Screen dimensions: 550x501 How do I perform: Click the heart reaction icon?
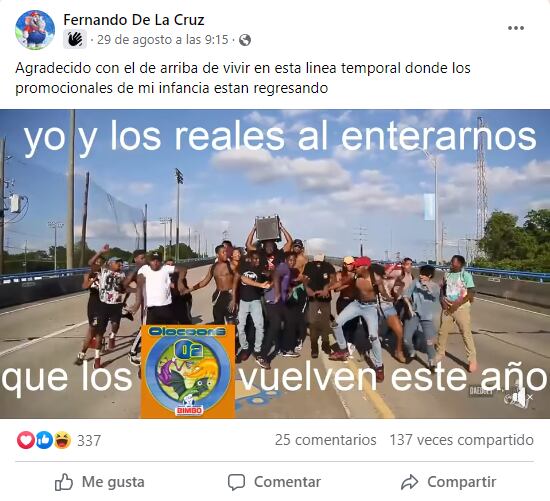26,440
